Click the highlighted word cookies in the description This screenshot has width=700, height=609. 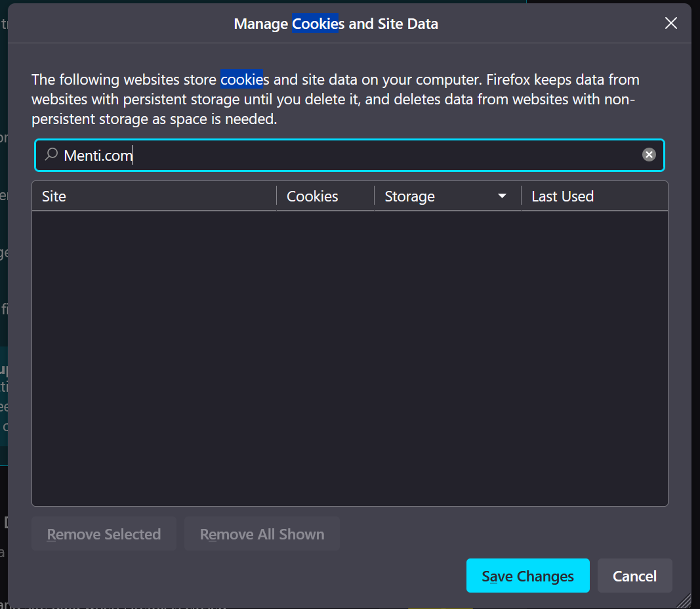(x=241, y=80)
